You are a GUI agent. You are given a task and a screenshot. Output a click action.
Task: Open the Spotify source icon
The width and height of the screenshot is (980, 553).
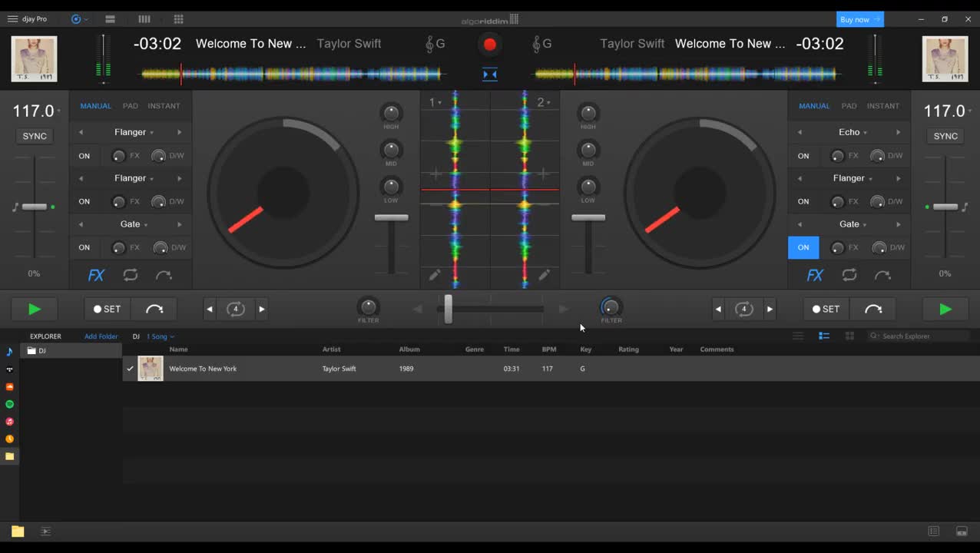[10, 404]
